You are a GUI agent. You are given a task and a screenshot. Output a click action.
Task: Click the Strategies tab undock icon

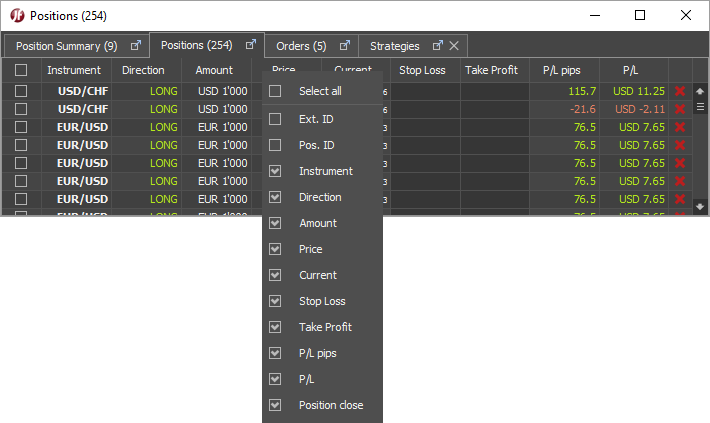437,46
